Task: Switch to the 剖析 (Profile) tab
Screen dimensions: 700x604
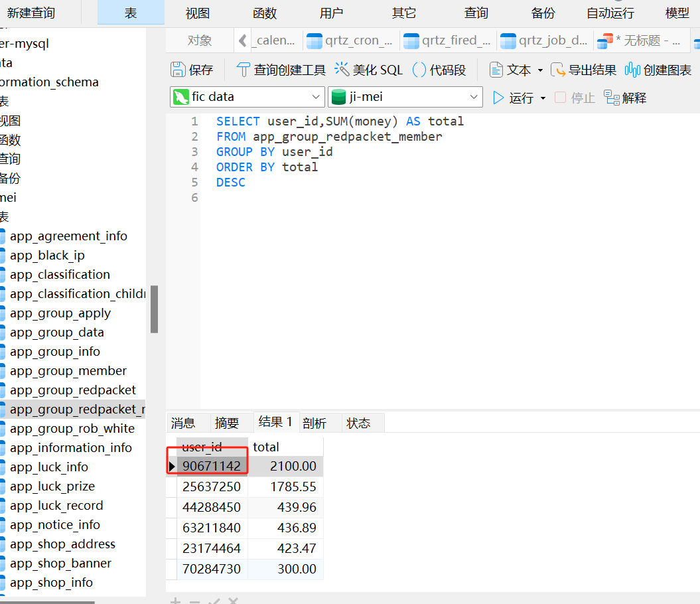Action: 315,423
